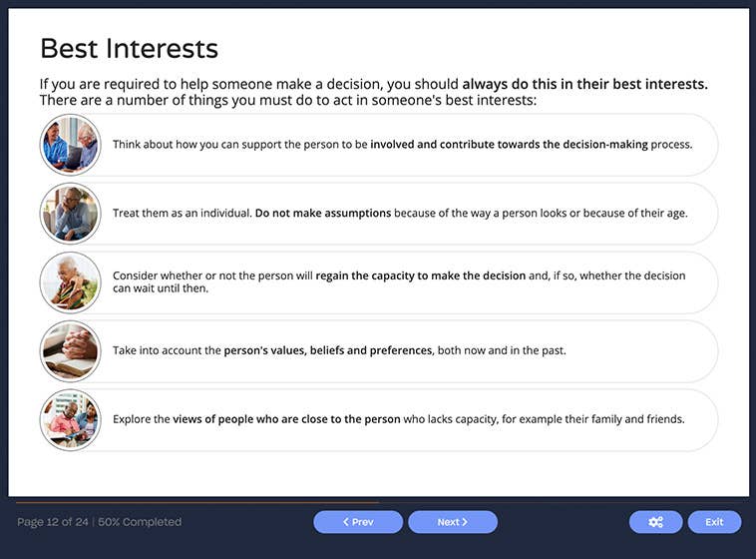Select the 'Do not make assumptions' card
756x559 pixels.
pyautogui.click(x=400, y=214)
